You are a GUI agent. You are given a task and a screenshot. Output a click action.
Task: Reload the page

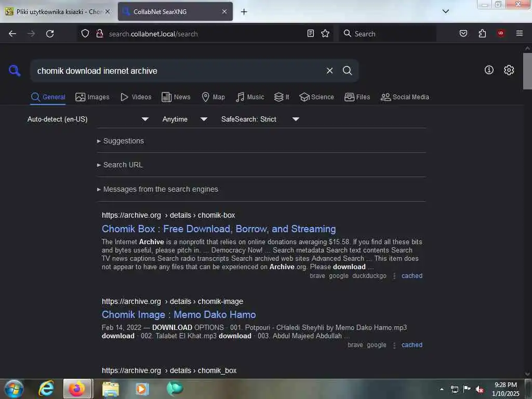coord(50,34)
